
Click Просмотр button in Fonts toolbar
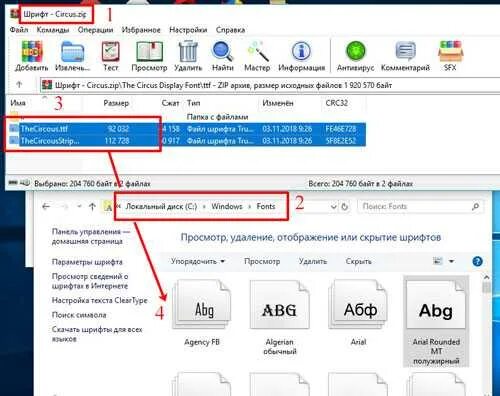click(x=262, y=261)
